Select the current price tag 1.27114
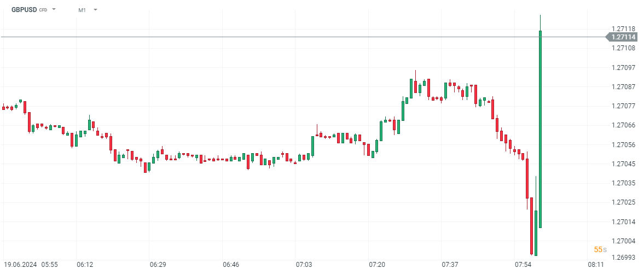The image size is (644, 274). point(623,37)
